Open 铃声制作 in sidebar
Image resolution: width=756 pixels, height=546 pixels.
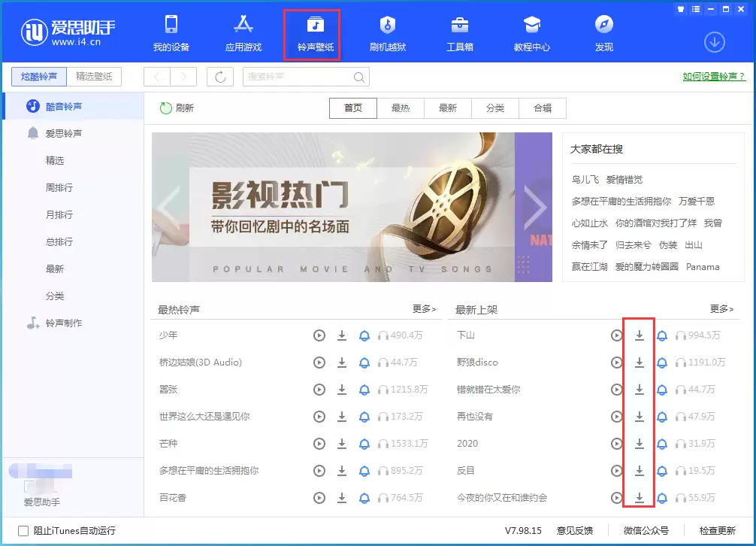[74, 323]
